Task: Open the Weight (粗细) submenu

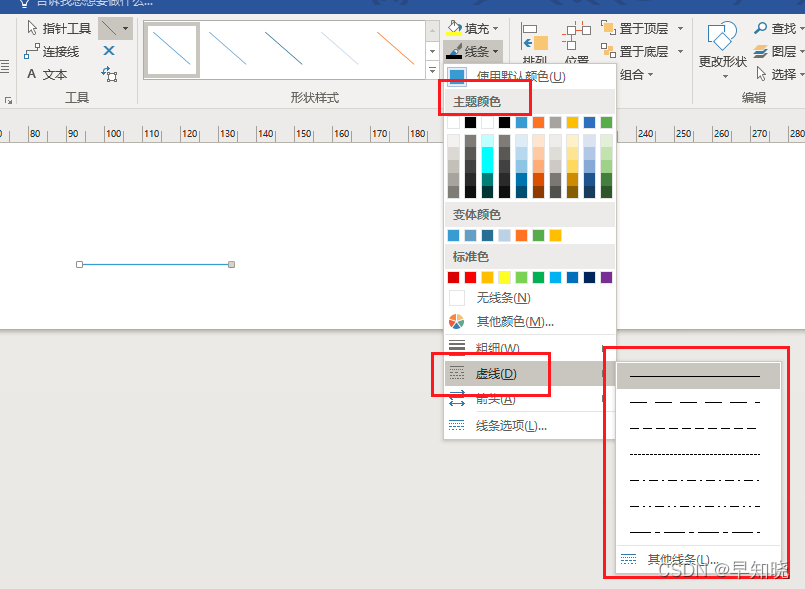Action: 529,348
